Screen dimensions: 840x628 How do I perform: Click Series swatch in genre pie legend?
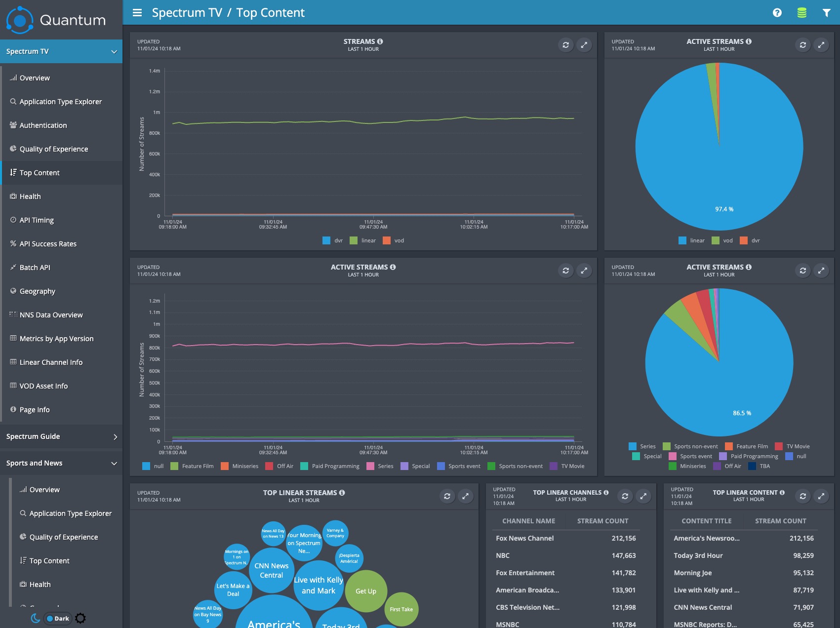[633, 446]
